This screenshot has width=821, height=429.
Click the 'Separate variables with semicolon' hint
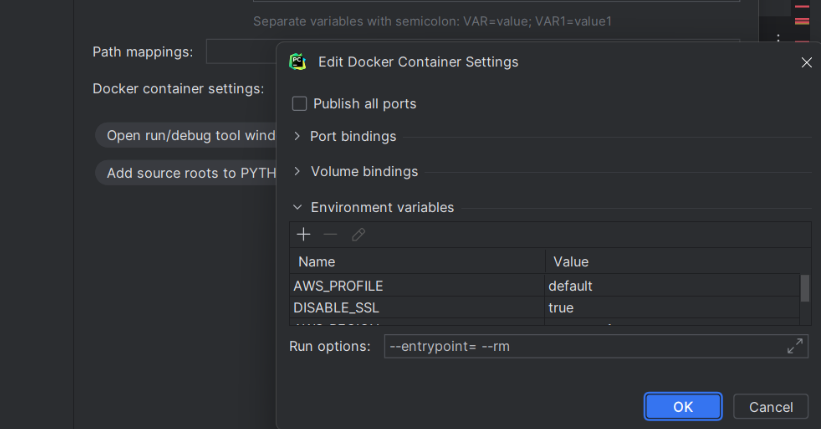[x=432, y=21]
